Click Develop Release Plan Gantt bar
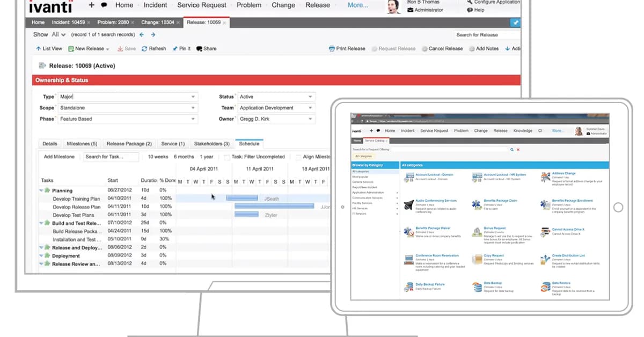 (x=274, y=206)
